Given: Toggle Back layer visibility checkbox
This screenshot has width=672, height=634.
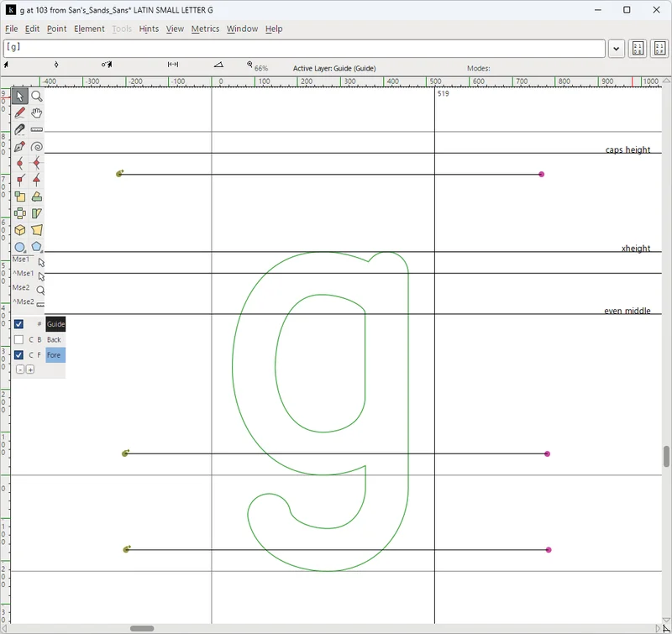Looking at the screenshot, I should (18, 340).
